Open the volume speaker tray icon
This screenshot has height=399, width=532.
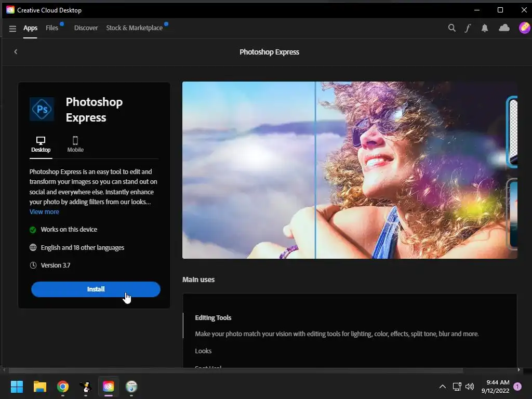click(x=470, y=387)
